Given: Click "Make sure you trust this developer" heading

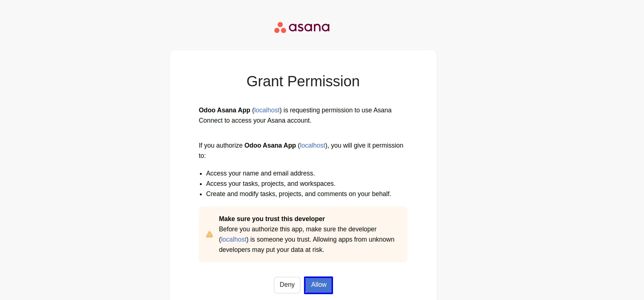Looking at the screenshot, I should pyautogui.click(x=272, y=219).
